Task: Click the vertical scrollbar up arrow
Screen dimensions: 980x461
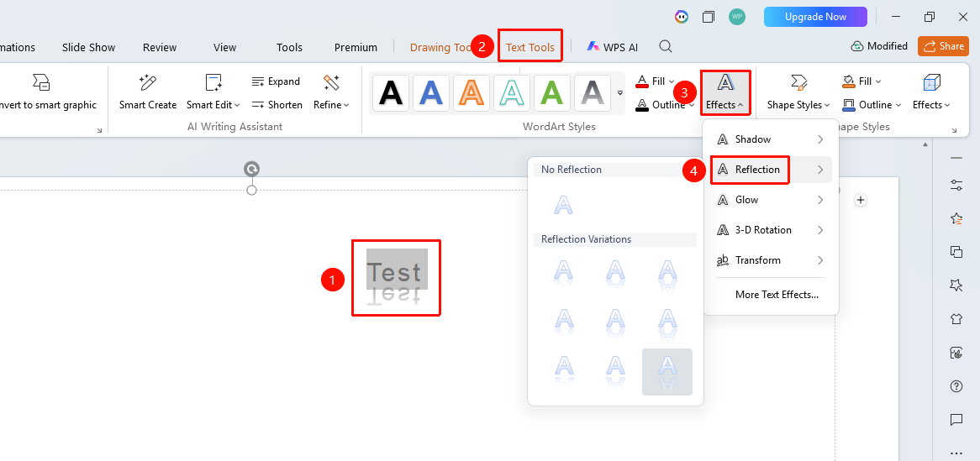Action: coord(925,145)
